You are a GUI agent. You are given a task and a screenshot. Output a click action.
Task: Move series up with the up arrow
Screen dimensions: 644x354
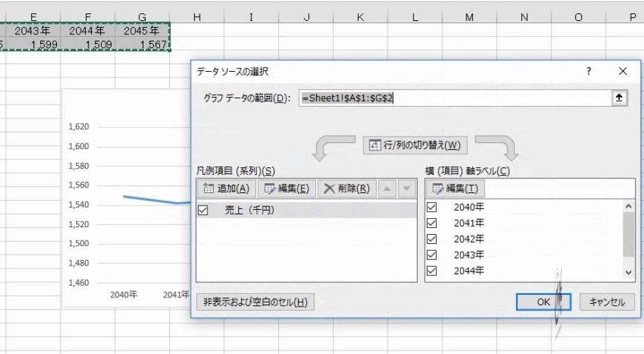(x=386, y=189)
